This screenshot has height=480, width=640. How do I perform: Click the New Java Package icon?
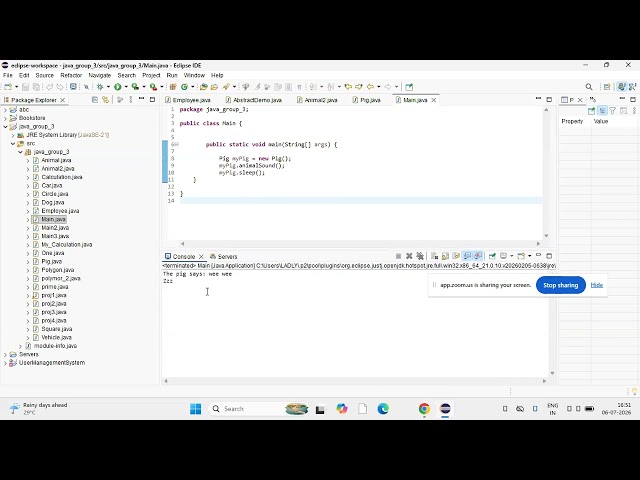(173, 87)
